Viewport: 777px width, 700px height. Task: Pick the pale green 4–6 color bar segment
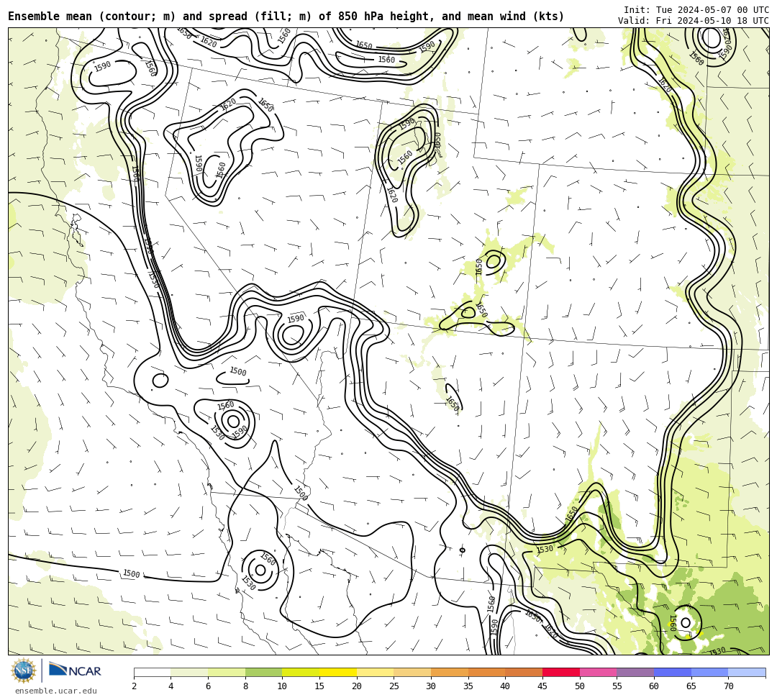coord(189,672)
